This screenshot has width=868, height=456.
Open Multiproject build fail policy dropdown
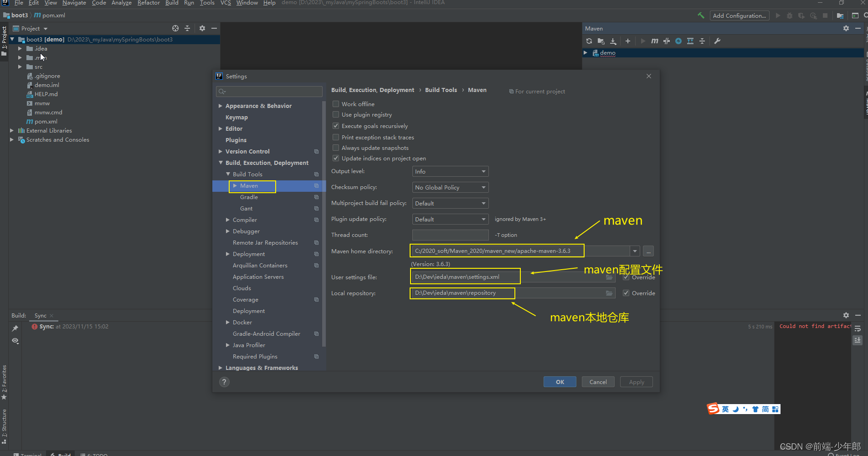click(x=450, y=203)
